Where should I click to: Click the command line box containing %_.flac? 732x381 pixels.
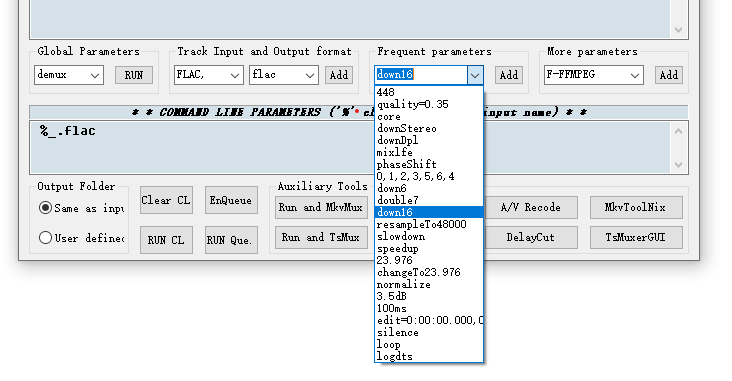[x=350, y=148]
